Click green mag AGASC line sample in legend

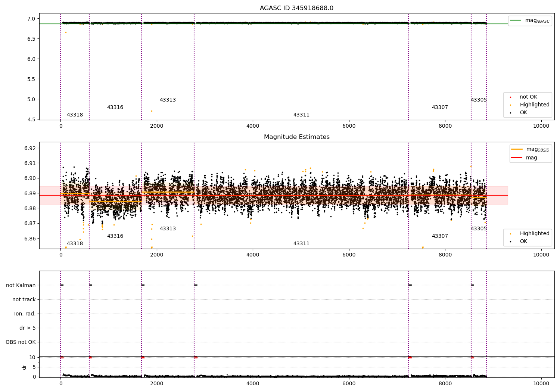click(516, 21)
